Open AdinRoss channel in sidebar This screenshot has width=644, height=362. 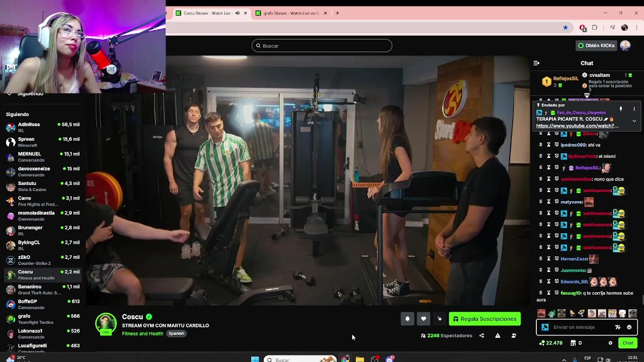pos(43,127)
